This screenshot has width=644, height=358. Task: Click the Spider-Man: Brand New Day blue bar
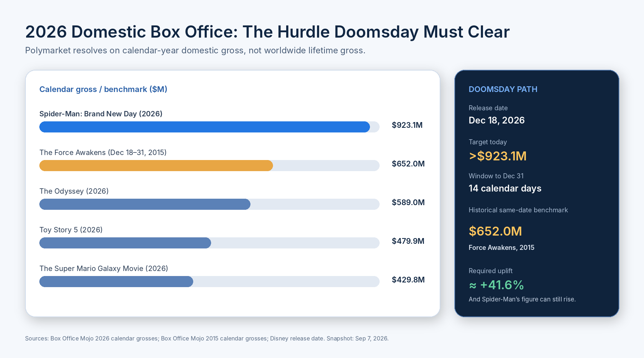click(x=205, y=127)
